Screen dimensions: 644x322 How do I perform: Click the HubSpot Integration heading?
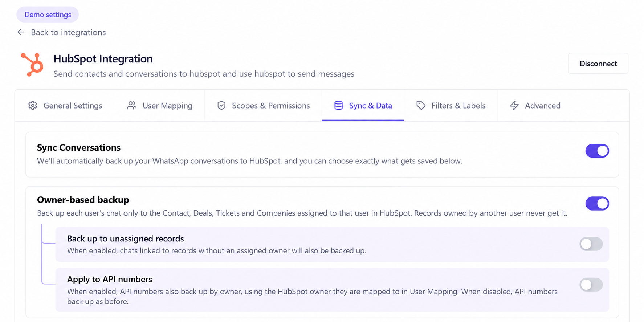coord(103,59)
